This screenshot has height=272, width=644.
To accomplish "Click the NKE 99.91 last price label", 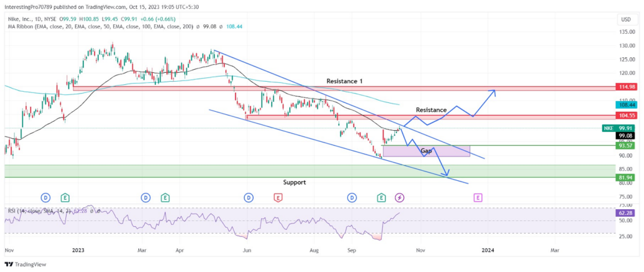I will click(619, 128).
